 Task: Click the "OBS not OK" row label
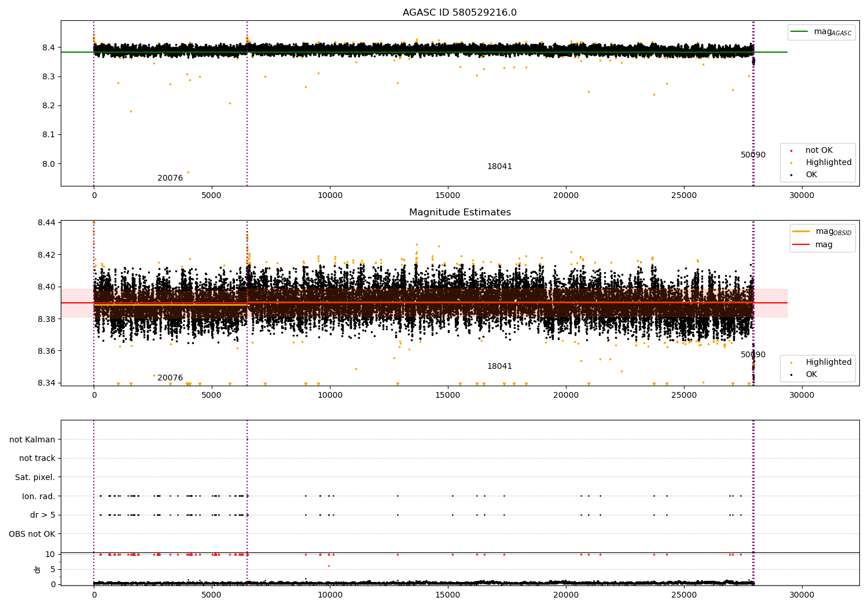[32, 534]
